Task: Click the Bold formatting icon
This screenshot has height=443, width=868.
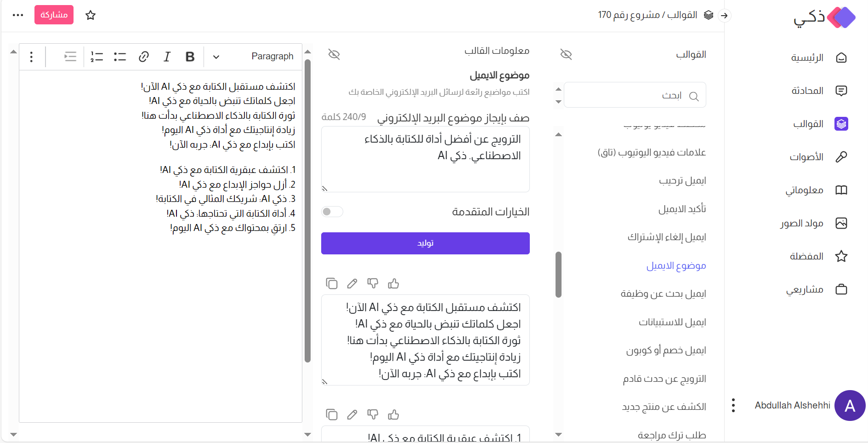Action: point(190,57)
